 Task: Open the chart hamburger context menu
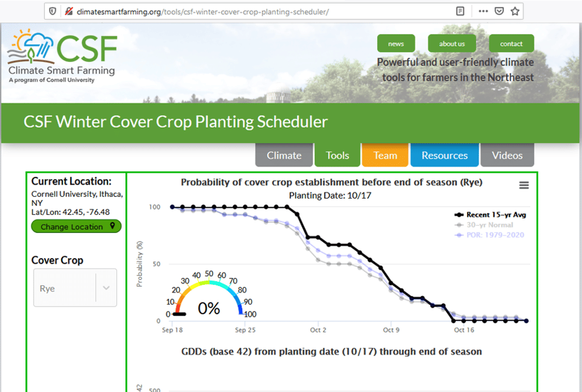click(x=524, y=185)
